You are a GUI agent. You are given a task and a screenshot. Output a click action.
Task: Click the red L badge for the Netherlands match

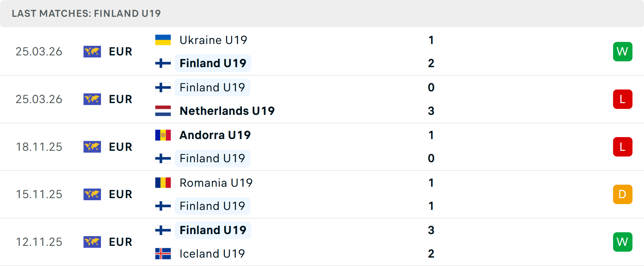coord(623,99)
